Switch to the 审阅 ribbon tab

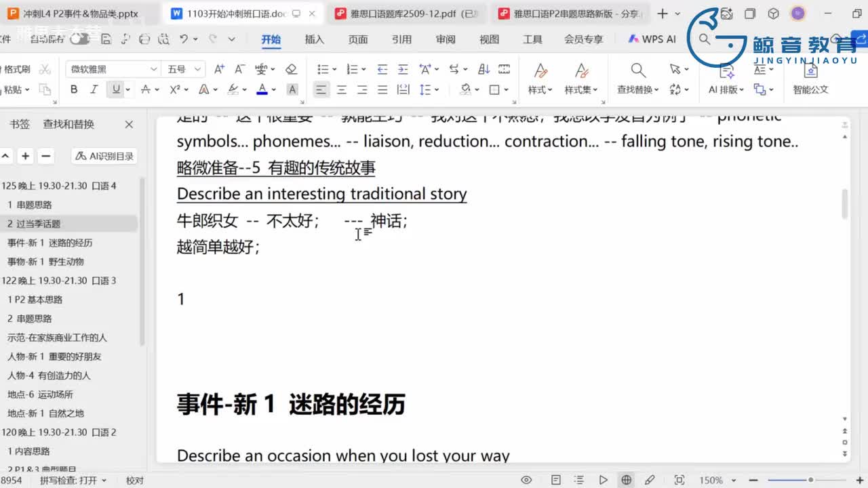click(446, 39)
